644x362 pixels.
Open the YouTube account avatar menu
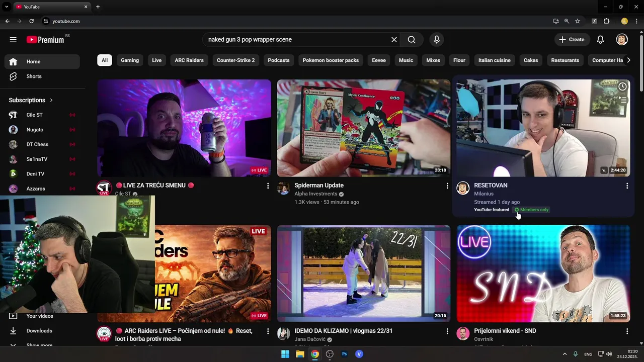click(622, 40)
